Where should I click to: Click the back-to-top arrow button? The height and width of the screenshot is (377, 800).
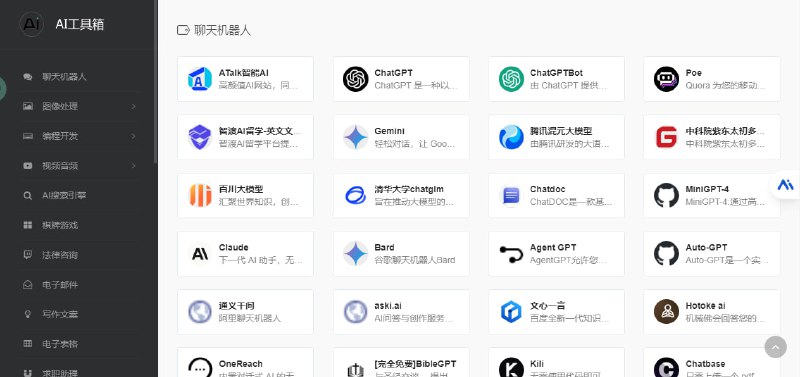(x=776, y=347)
